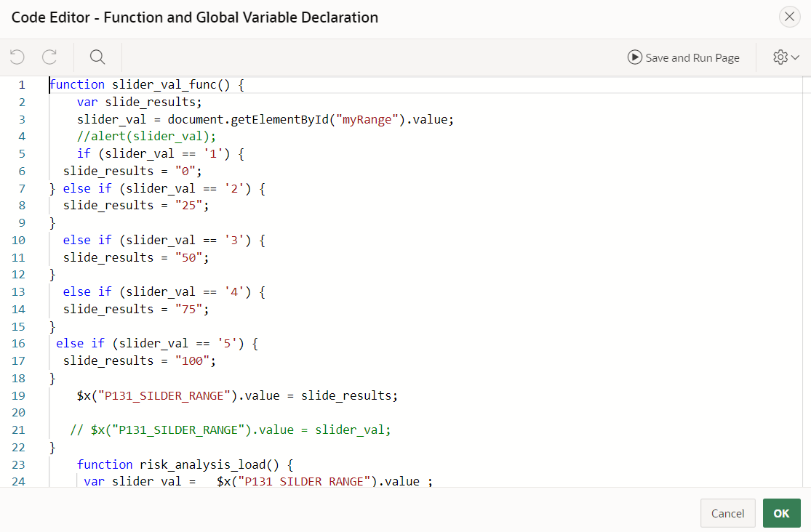The height and width of the screenshot is (532, 811).
Task: Click line number 23 in gutter
Action: click(19, 465)
